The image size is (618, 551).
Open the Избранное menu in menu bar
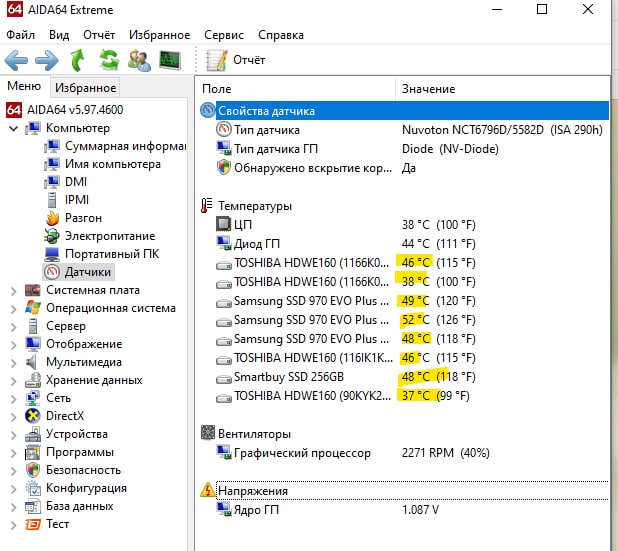coord(160,35)
